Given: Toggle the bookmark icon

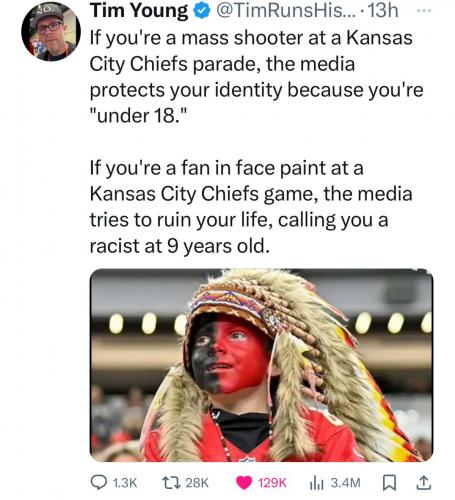Looking at the screenshot, I should coord(389,483).
